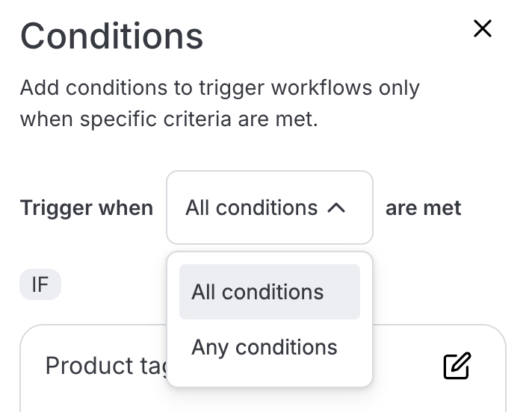Click the dropdown popup's empty bottom padding
This screenshot has width=532, height=412.
coord(269,378)
